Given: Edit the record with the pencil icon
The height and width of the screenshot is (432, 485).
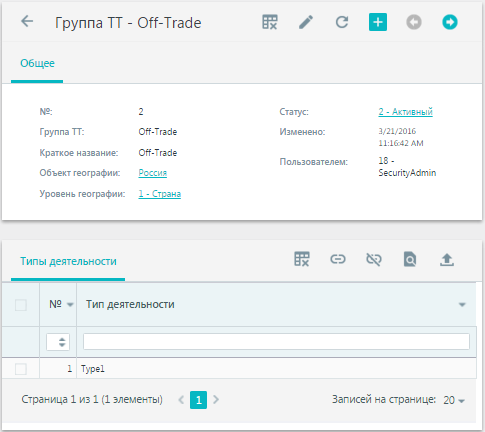Looking at the screenshot, I should click(306, 22).
